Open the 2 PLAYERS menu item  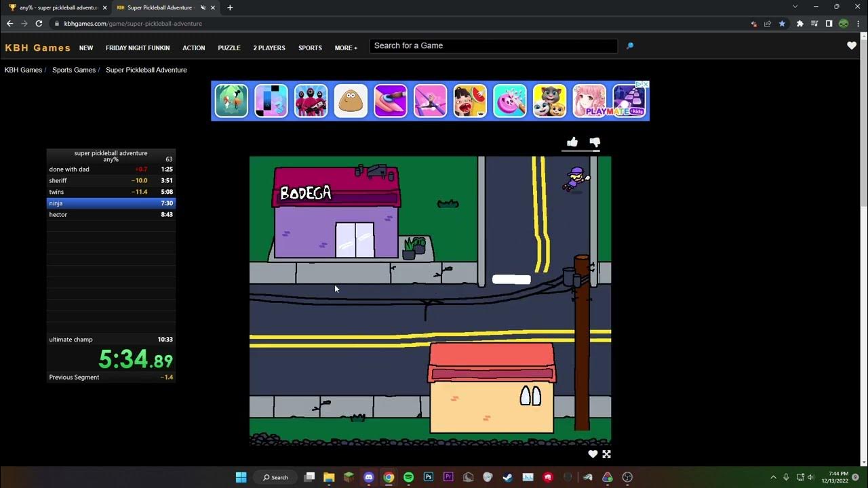pyautogui.click(x=269, y=48)
